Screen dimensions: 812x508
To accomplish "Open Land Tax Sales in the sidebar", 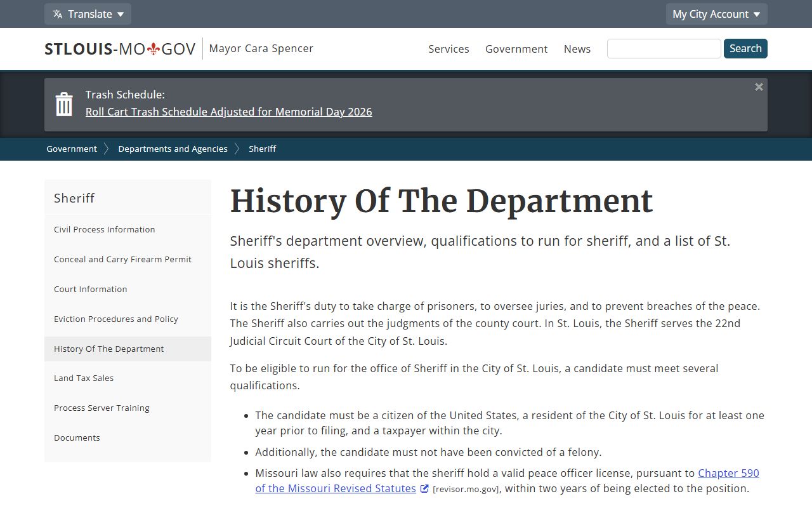I will [x=128, y=378].
